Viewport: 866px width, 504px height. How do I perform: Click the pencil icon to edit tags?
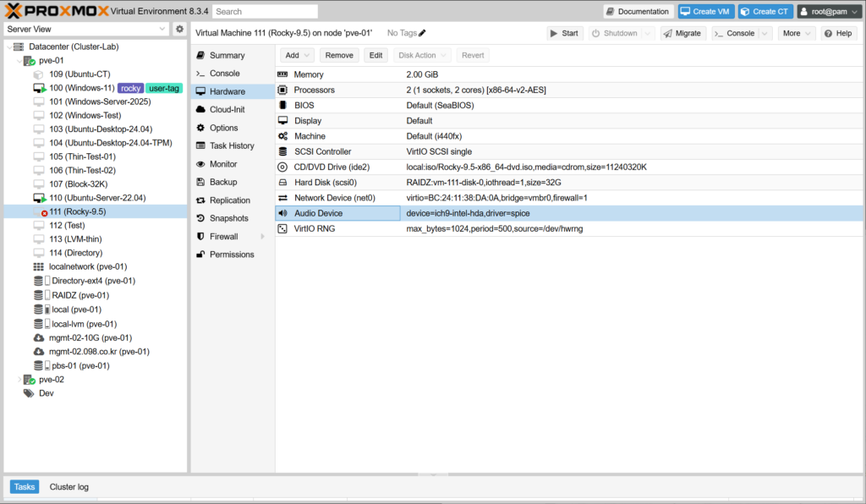[x=423, y=33]
